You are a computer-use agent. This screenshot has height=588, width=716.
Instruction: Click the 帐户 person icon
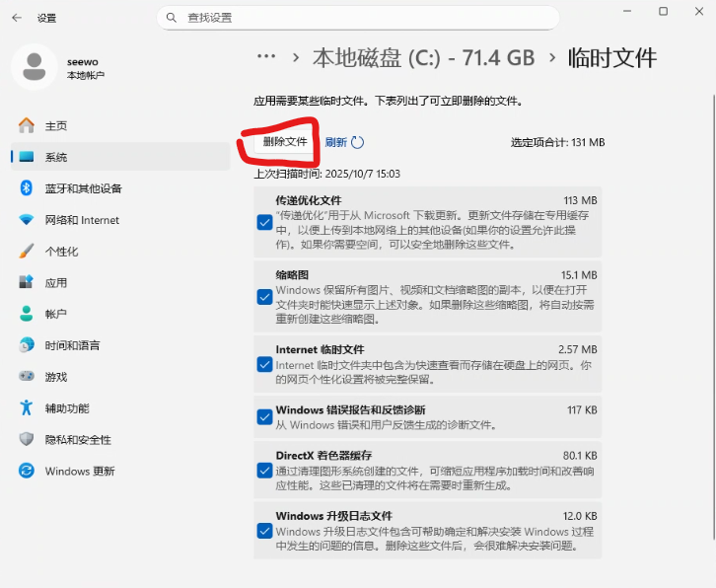[27, 314]
